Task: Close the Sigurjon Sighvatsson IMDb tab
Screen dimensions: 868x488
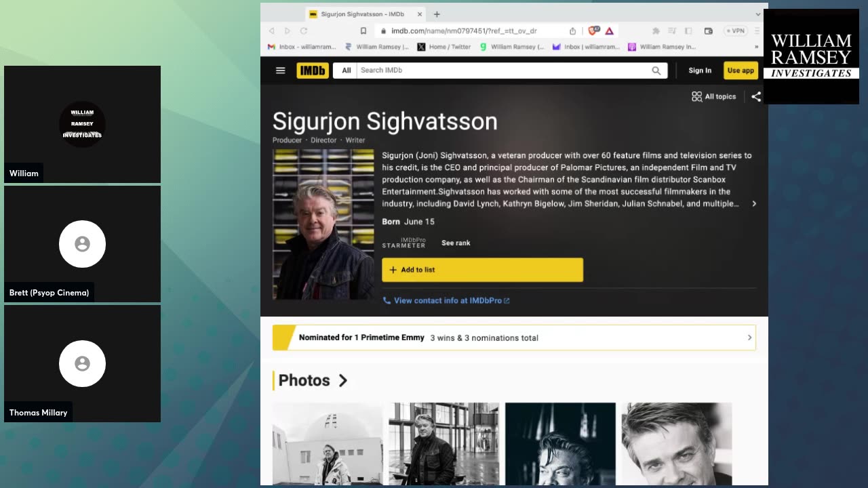Action: (x=420, y=14)
